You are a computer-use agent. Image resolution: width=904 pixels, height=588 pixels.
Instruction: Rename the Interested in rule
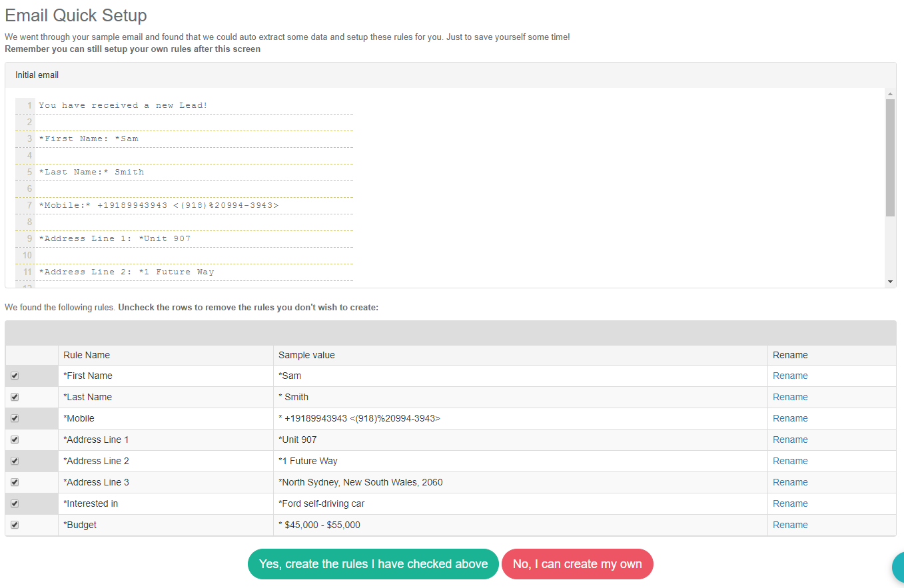[x=790, y=503]
